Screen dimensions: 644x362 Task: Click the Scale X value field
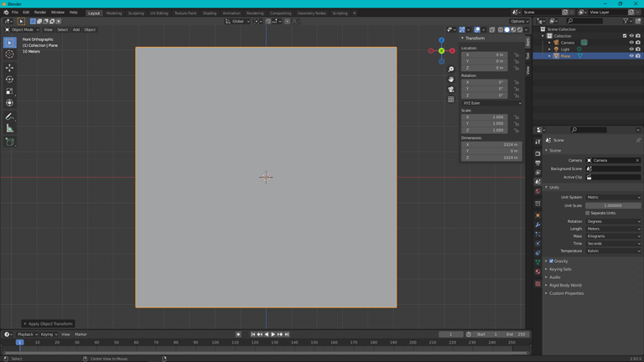[x=485, y=117]
